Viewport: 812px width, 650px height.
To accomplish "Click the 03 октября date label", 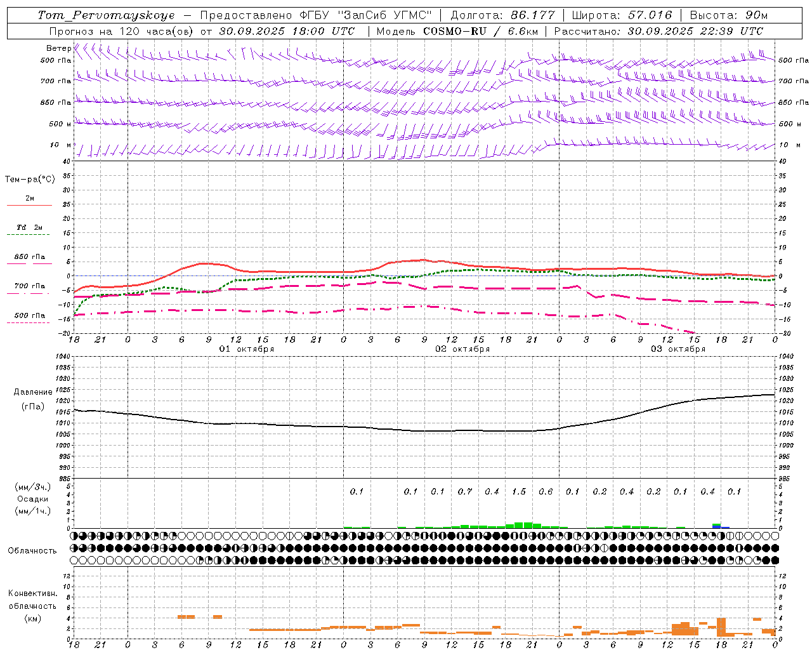I will pyautogui.click(x=678, y=349).
